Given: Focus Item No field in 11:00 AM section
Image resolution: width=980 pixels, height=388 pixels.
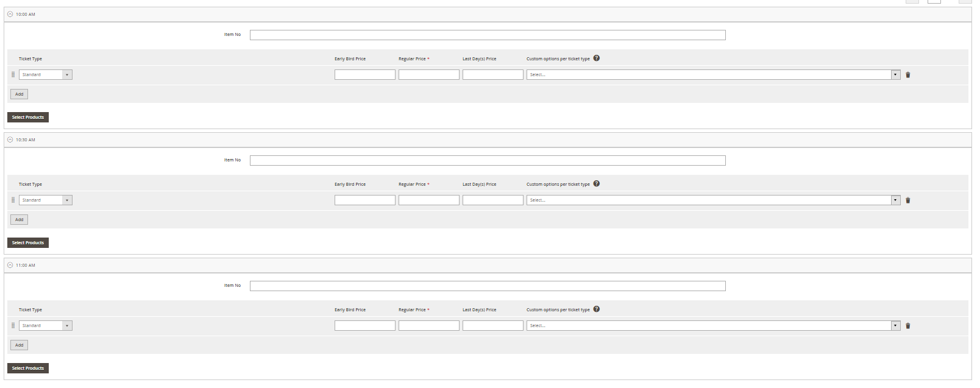Looking at the screenshot, I should pyautogui.click(x=488, y=286).
